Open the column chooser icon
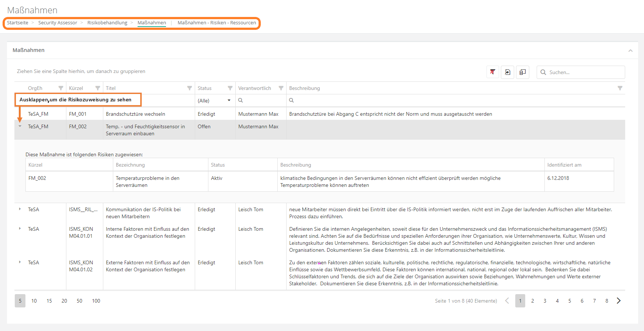This screenshot has height=331, width=644. [523, 72]
